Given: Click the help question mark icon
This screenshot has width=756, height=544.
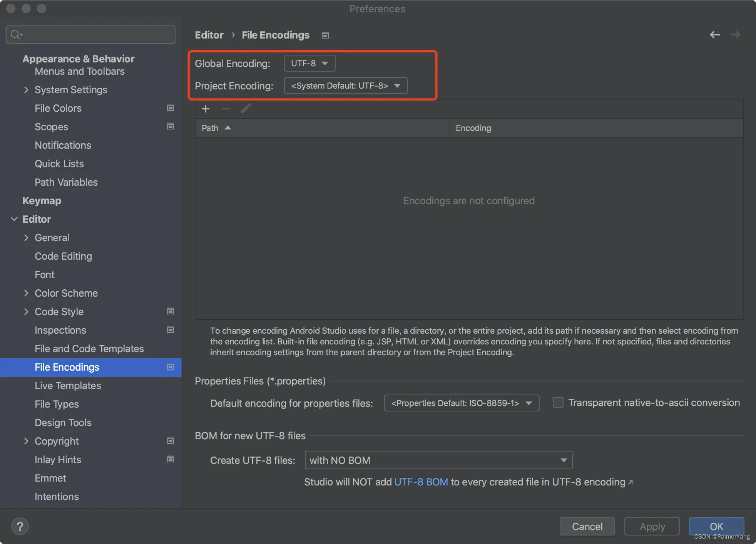Looking at the screenshot, I should click(20, 526).
